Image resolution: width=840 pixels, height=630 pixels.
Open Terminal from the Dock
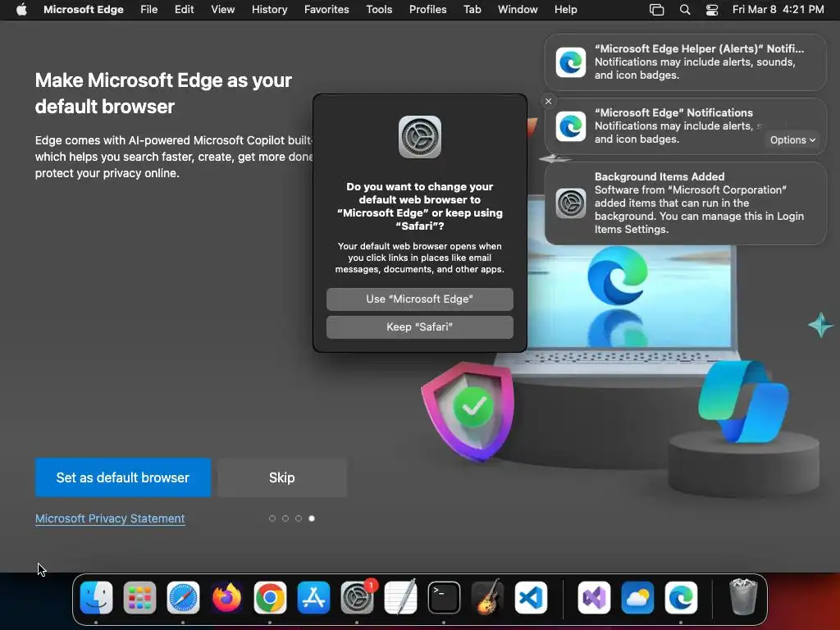pos(444,597)
